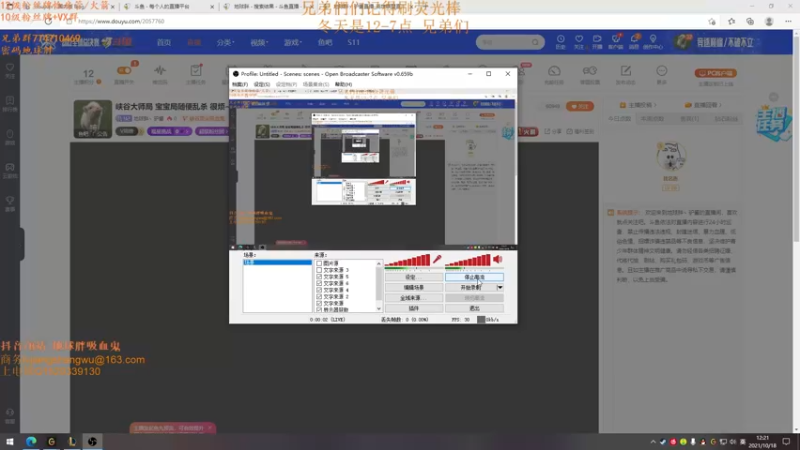Open 鱼吧 in Douyu navbar
The width and height of the screenshot is (800, 450).
coord(325,42)
